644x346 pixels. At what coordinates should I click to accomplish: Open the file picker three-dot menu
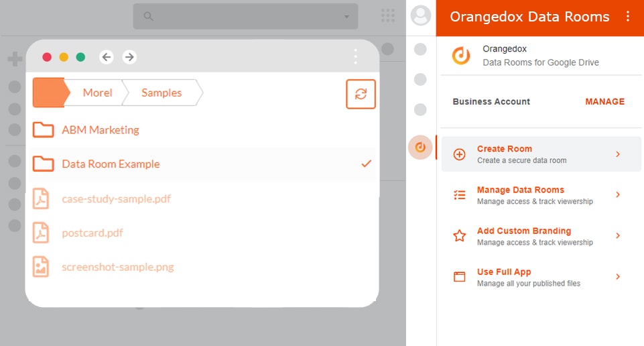click(355, 57)
